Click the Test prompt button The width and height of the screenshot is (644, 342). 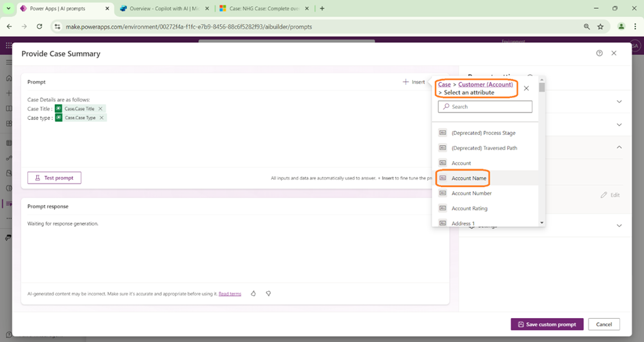[x=54, y=178]
